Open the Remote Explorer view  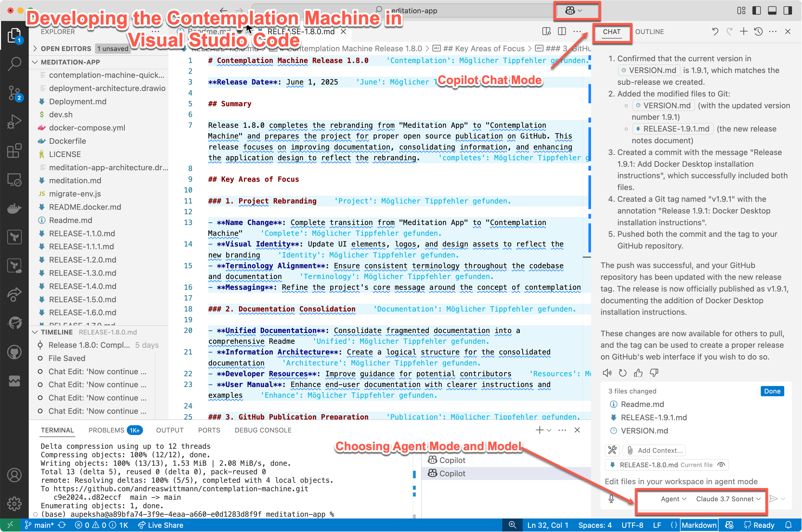click(14, 179)
